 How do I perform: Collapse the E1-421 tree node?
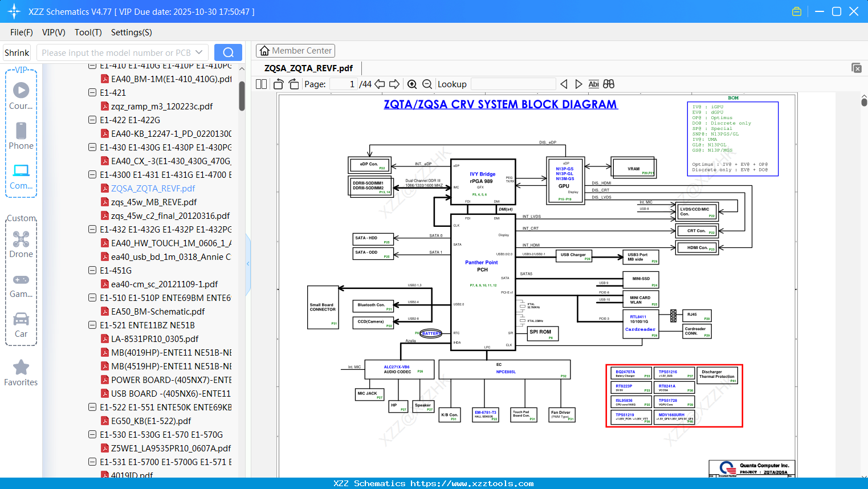[x=92, y=92]
